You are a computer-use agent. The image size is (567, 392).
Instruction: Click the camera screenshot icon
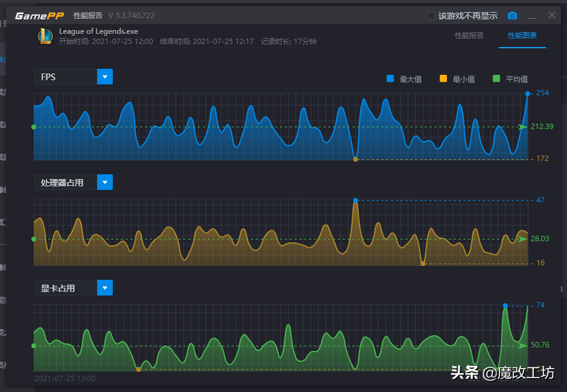(512, 16)
